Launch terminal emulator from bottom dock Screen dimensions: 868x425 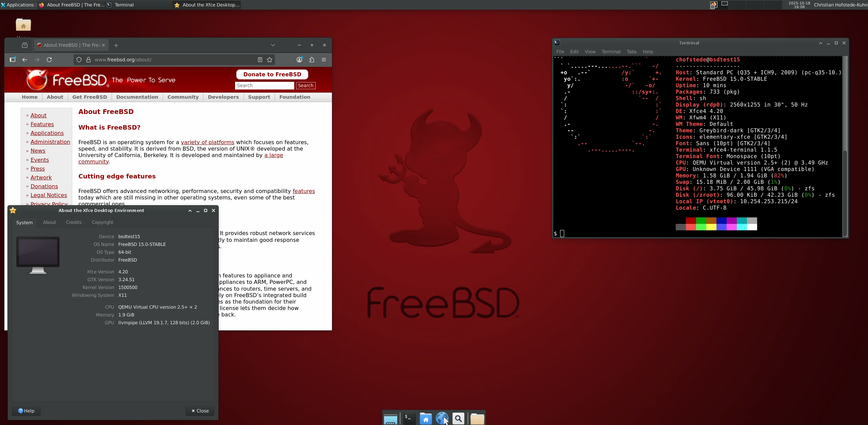pos(409,419)
